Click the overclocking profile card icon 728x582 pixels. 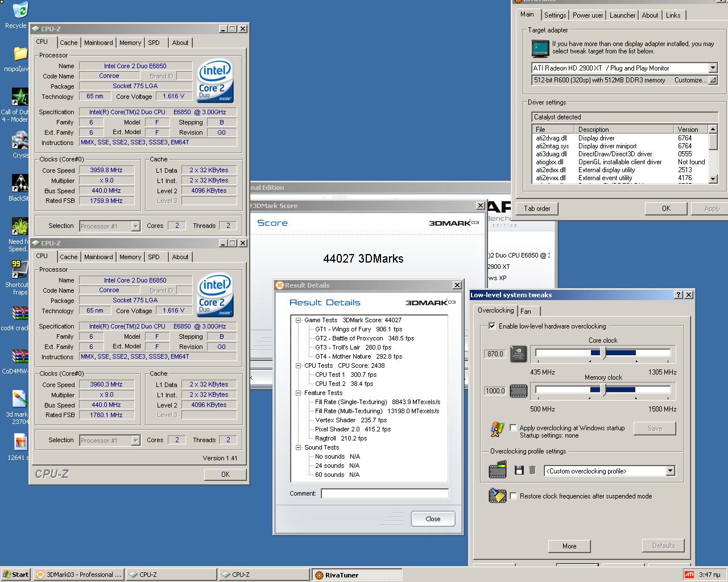click(x=497, y=470)
